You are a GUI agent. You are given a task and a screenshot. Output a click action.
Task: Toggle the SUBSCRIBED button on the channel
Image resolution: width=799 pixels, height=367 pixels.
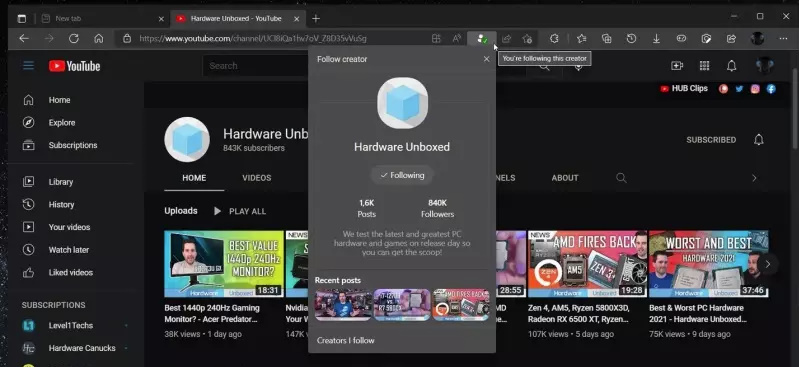[711, 140]
